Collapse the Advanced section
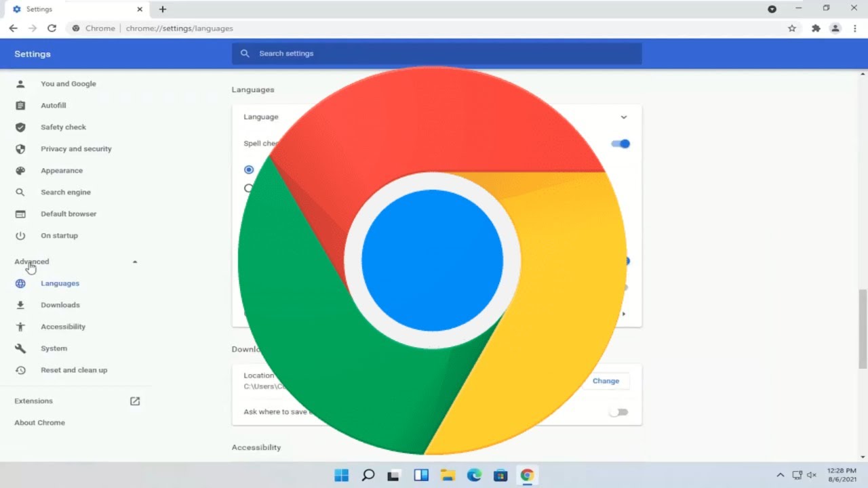The height and width of the screenshot is (488, 868). [76, 262]
